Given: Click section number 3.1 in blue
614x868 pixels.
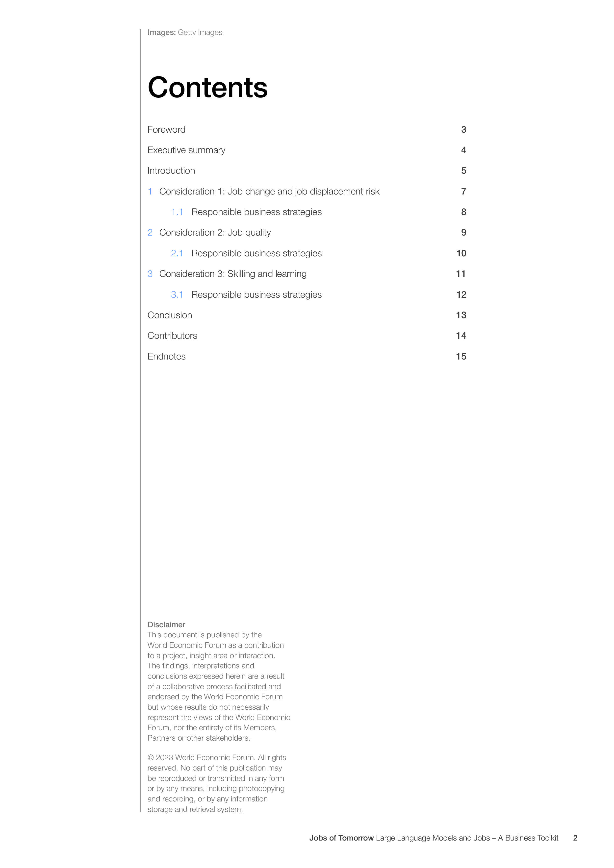Looking at the screenshot, I should (x=177, y=294).
